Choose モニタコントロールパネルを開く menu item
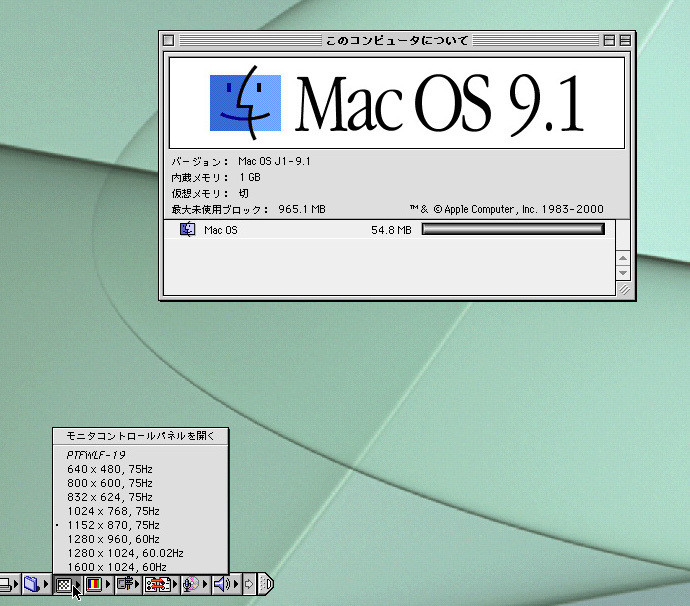 coord(140,436)
